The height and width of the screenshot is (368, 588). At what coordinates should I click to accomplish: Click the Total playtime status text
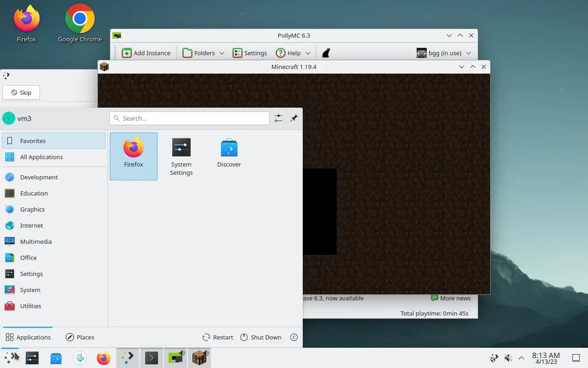pos(435,313)
